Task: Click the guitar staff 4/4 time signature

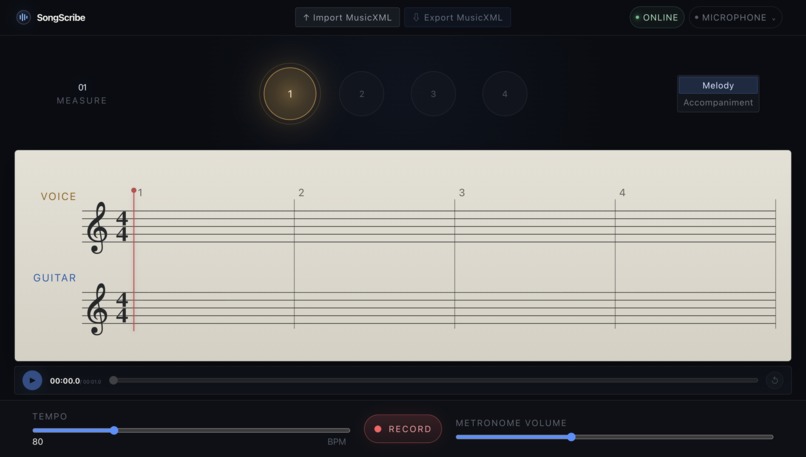Action: click(x=122, y=307)
